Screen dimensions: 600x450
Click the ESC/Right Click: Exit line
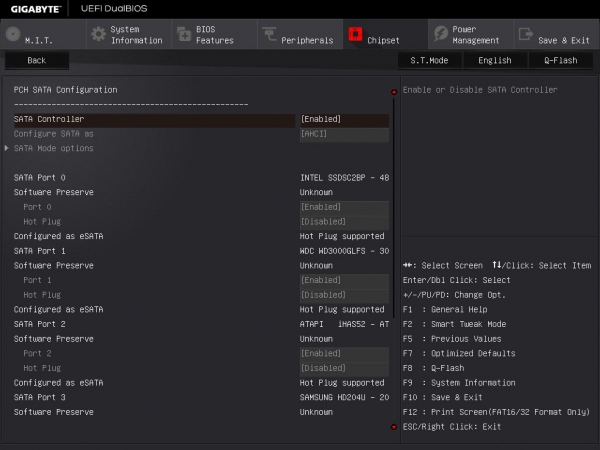point(452,427)
